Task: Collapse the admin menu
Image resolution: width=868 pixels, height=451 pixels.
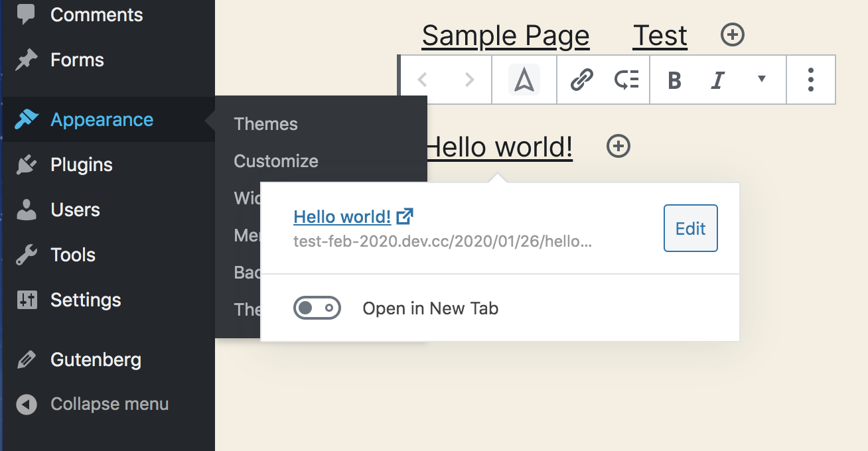Action: [109, 404]
